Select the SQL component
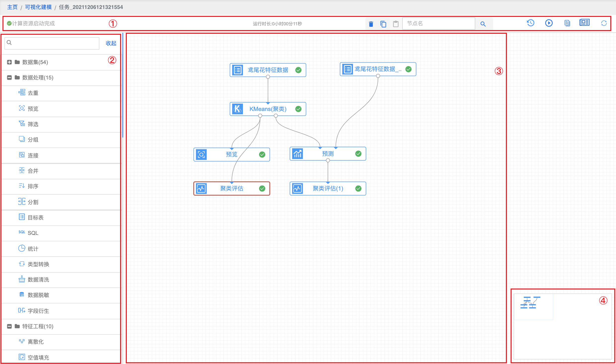This screenshot has height=364, width=616. coord(61,233)
